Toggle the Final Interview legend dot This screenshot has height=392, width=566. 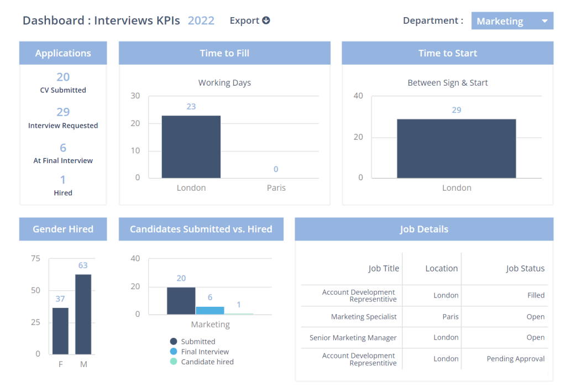pos(174,351)
